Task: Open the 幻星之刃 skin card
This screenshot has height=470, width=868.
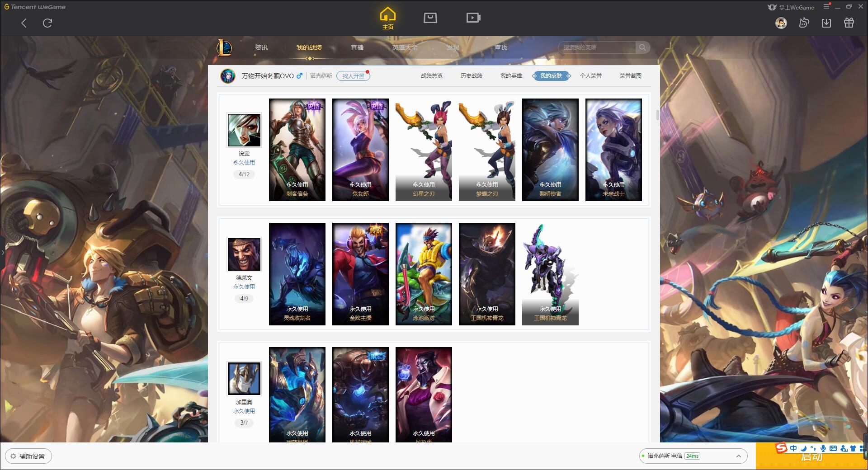Action: coord(424,150)
